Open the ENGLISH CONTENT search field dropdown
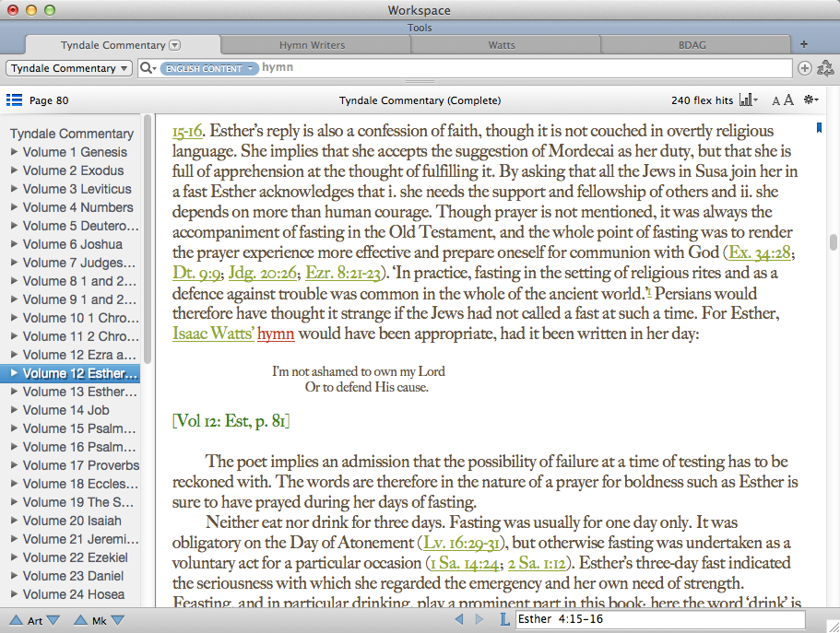 click(x=209, y=68)
